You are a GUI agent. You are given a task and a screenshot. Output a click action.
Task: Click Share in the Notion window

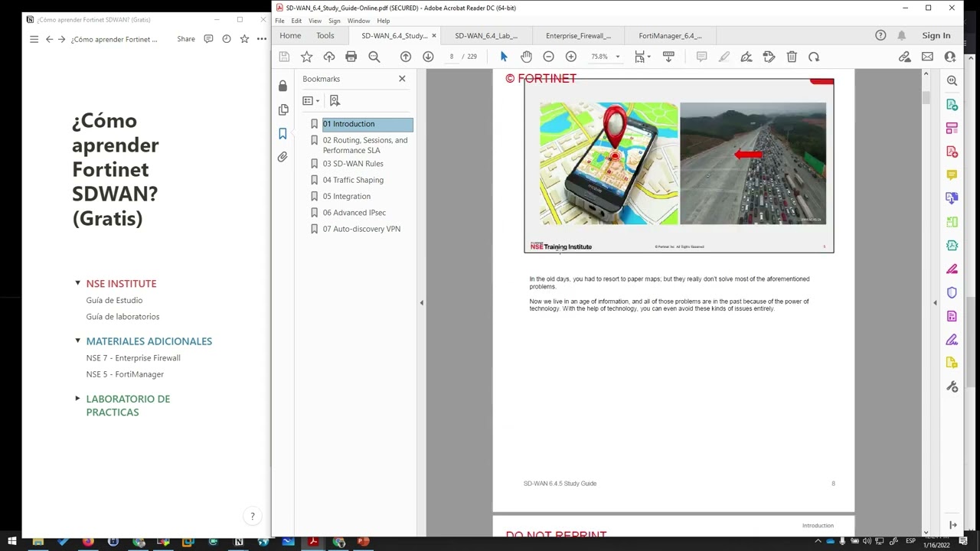186,39
